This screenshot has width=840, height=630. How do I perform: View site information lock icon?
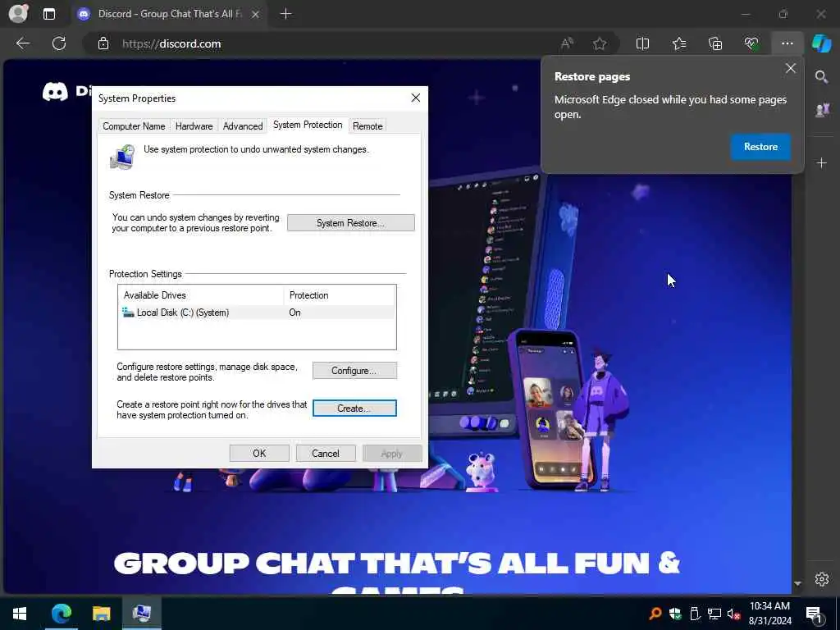[x=103, y=43]
